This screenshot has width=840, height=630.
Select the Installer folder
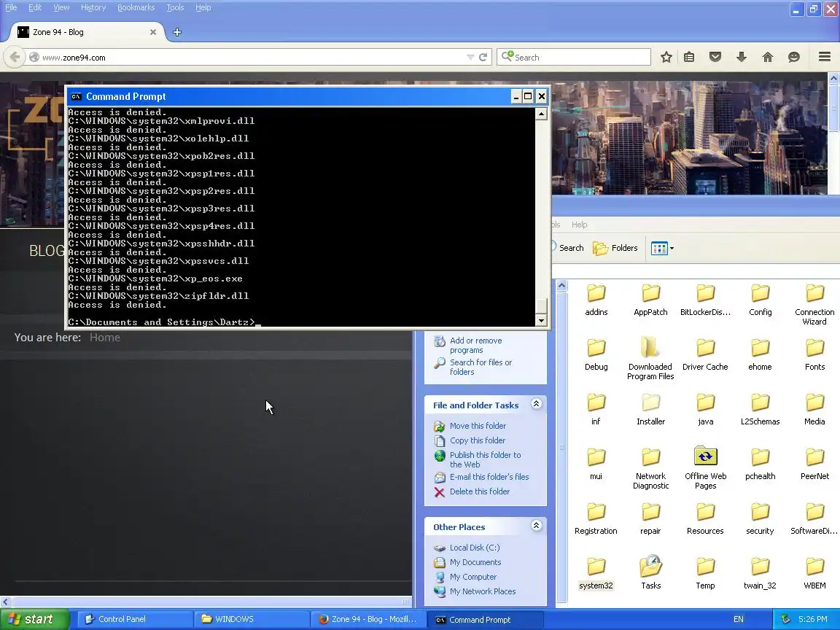(x=651, y=409)
